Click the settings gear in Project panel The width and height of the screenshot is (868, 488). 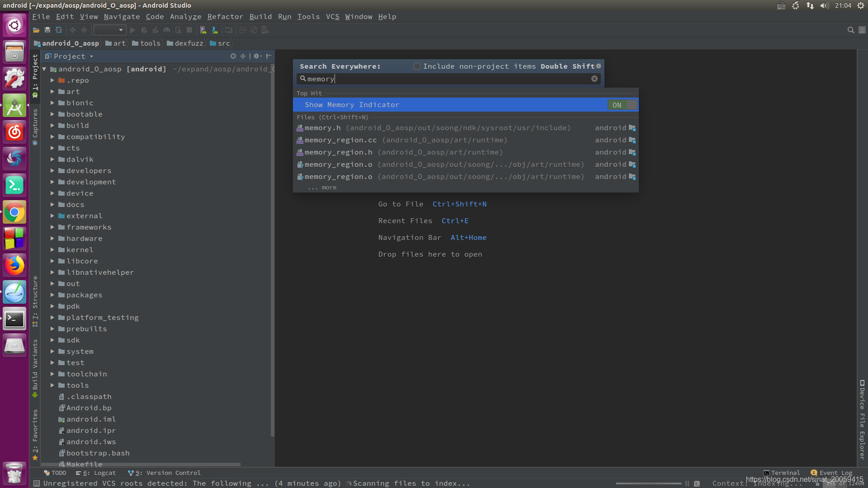257,56
